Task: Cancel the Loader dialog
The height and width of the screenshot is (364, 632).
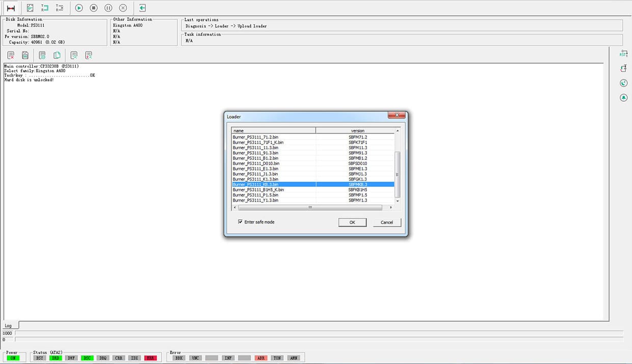Action: pyautogui.click(x=387, y=222)
